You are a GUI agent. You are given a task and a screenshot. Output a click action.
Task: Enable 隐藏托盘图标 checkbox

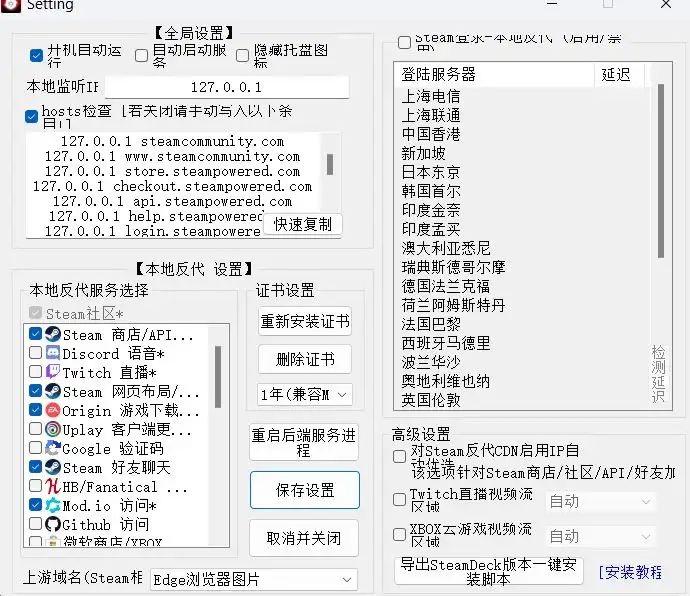(242, 55)
